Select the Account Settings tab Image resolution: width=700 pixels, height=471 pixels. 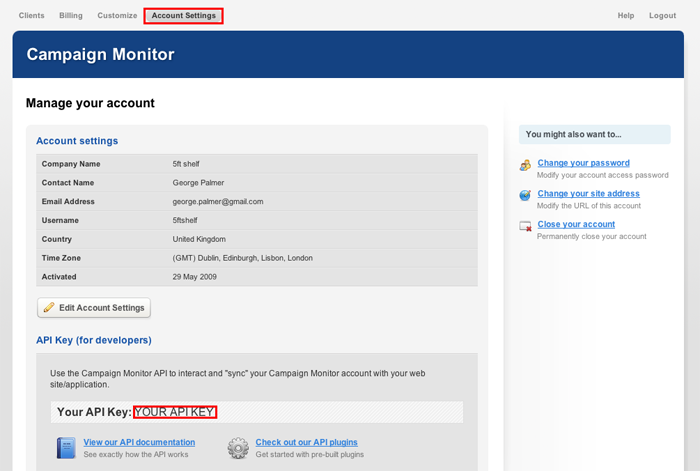click(183, 16)
